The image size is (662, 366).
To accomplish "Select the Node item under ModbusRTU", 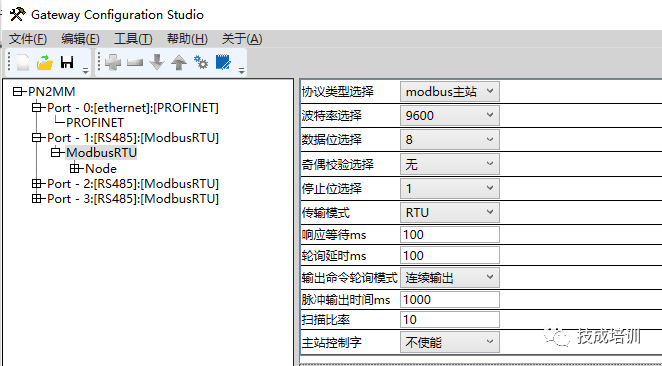I will click(101, 168).
